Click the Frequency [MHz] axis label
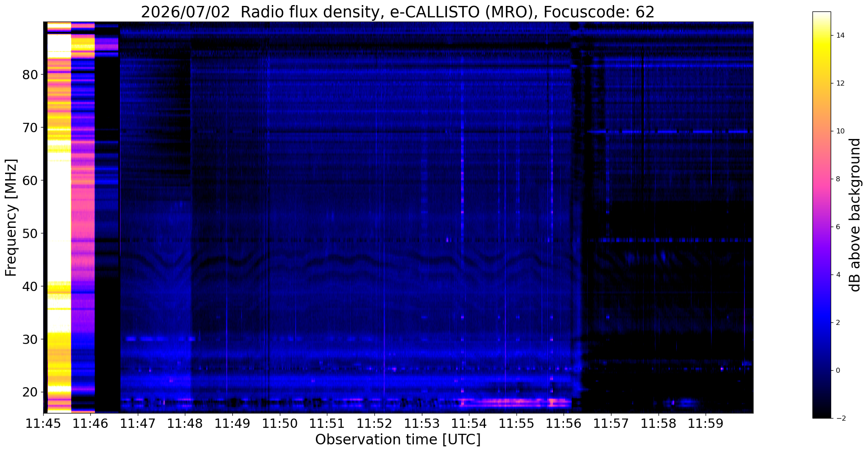Screen dimensions: 868x452 click(x=11, y=217)
